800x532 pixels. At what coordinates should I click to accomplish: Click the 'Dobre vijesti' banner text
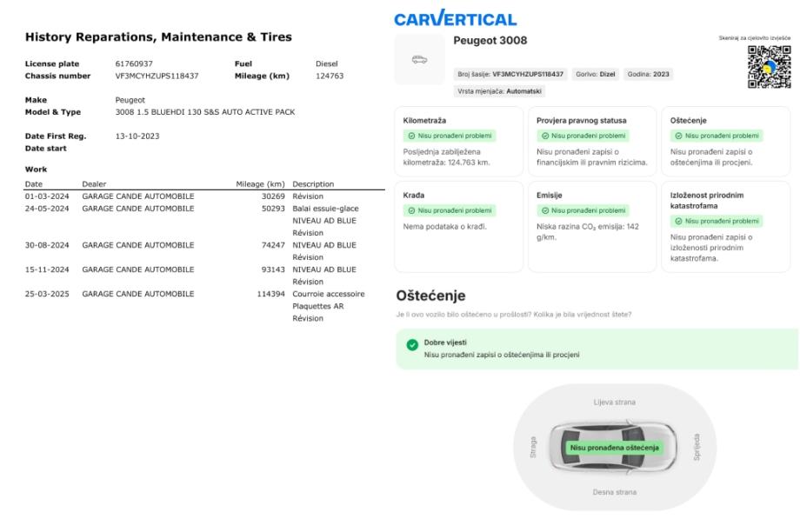click(445, 342)
